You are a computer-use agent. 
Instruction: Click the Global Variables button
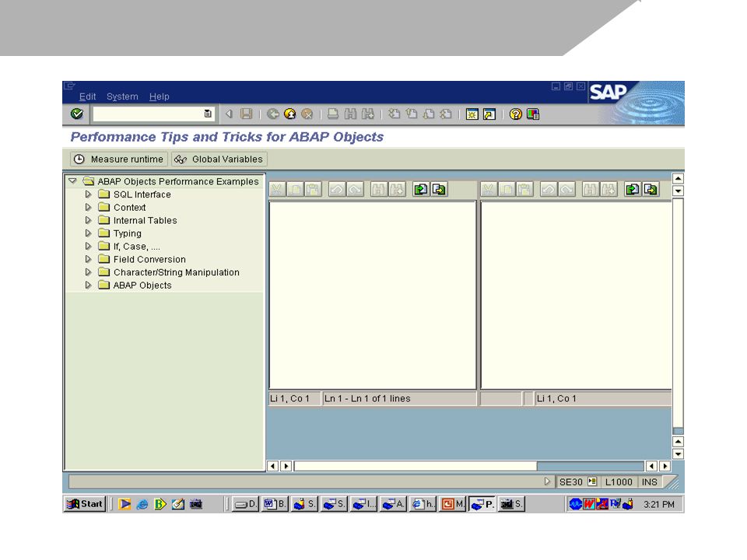click(x=219, y=159)
